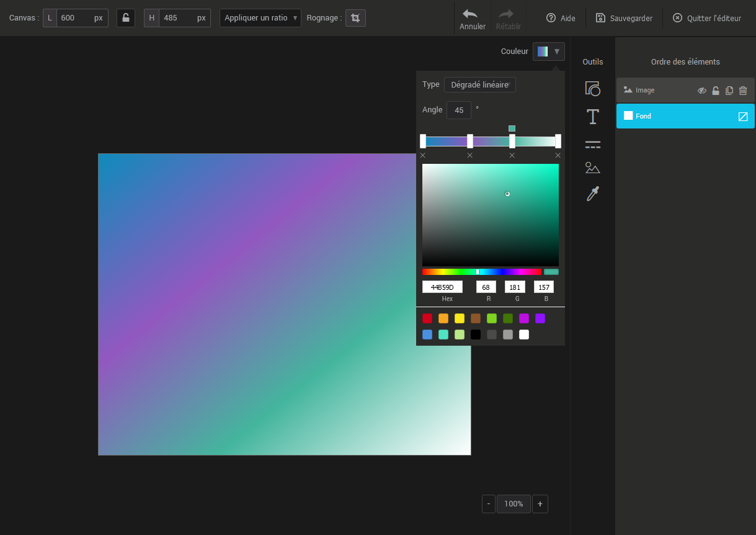Click the Sauvegarder button
Viewport: 756px width, 535px height.
pyautogui.click(x=624, y=18)
